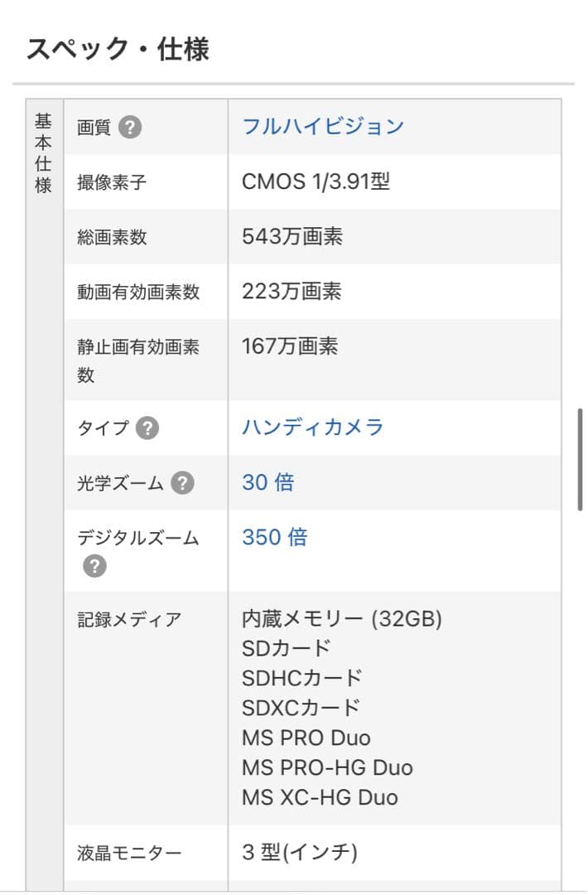Click the 350 倍 digital zoom link
This screenshot has width=588, height=895.
click(273, 538)
